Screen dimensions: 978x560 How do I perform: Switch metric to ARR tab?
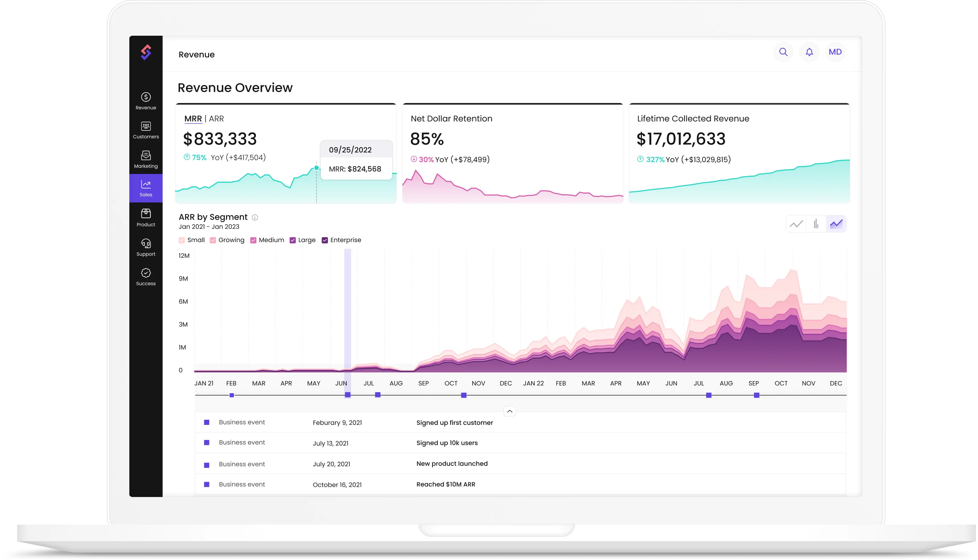216,119
